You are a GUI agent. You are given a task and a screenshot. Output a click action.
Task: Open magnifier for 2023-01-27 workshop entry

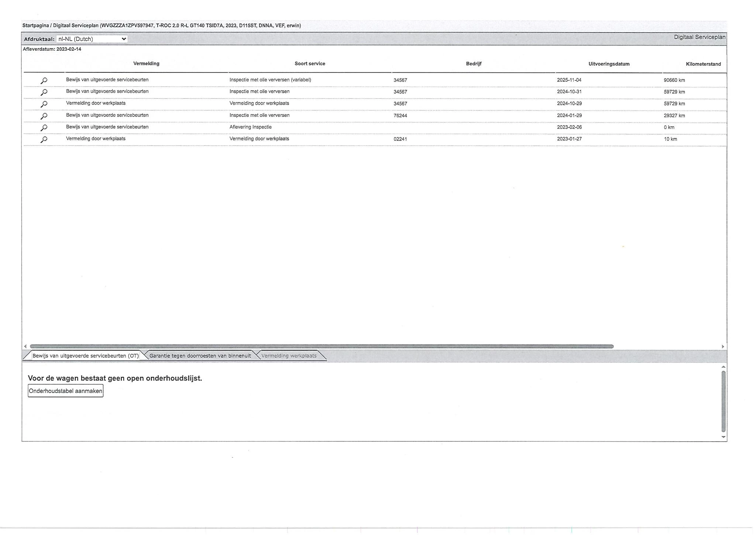44,140
